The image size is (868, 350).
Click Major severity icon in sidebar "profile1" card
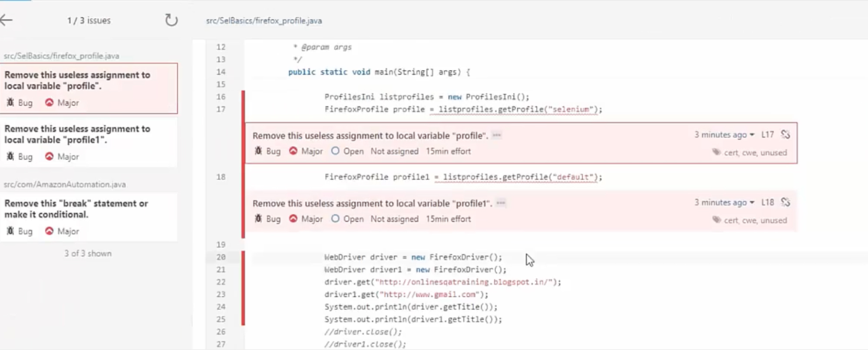[x=49, y=157]
